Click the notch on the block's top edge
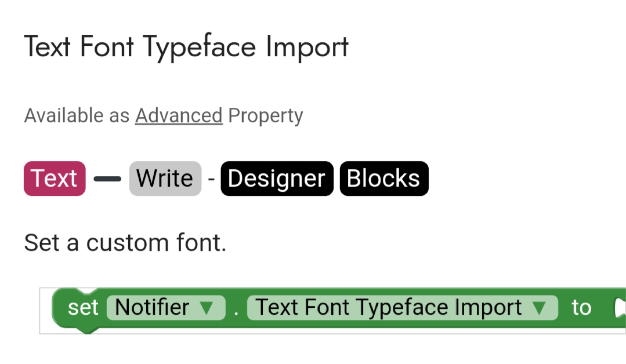This screenshot has height=364, width=626. [87, 291]
